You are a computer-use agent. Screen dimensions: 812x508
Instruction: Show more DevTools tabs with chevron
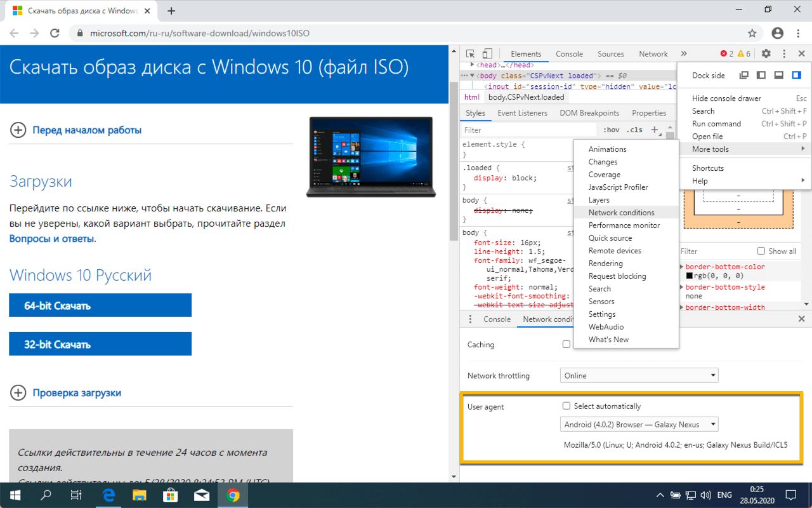click(x=684, y=54)
